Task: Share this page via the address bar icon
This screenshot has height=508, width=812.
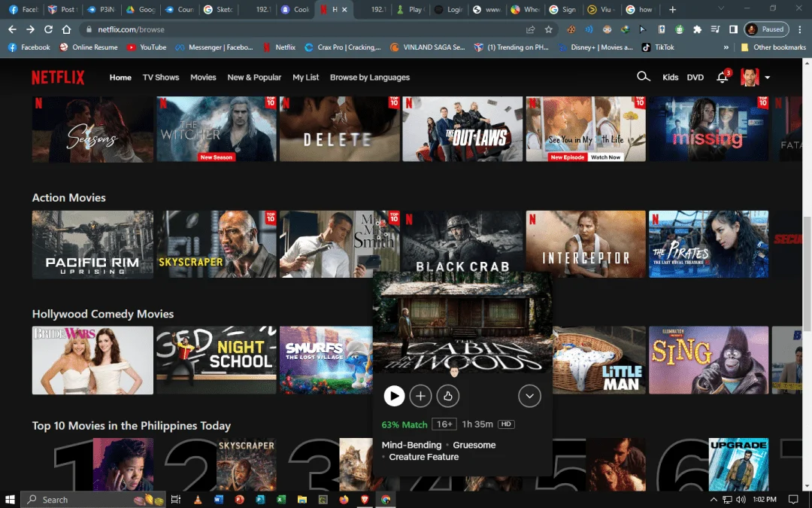Action: (530, 29)
